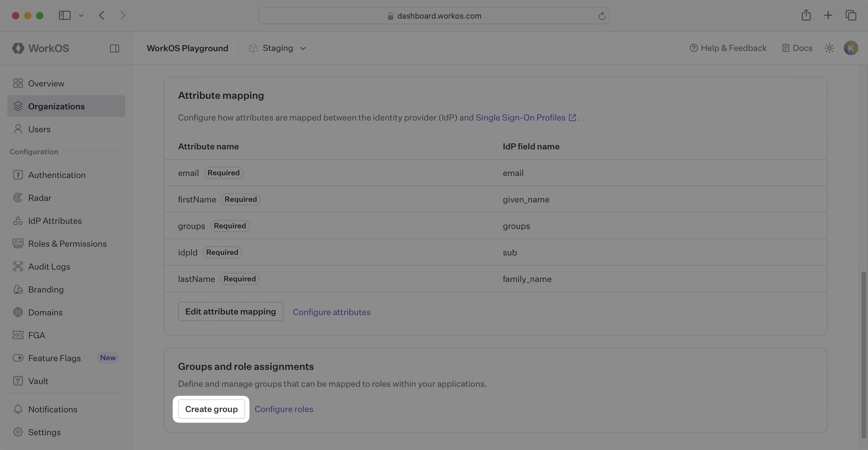Screen dimensions: 868x450
Task: Open the Configure roles link
Action: [284, 409]
